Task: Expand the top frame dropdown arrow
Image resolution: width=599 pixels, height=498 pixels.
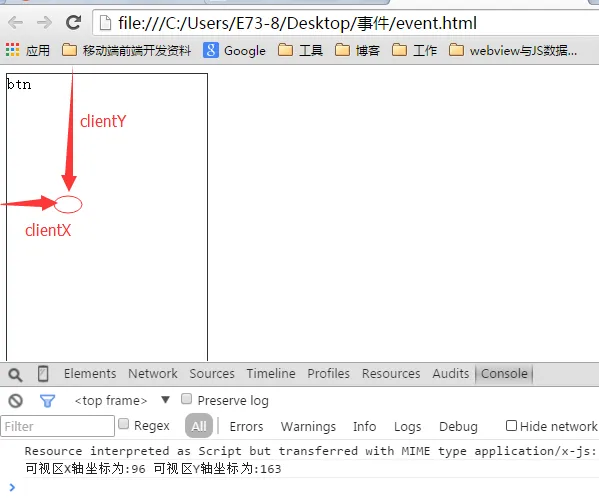Action: [x=165, y=400]
